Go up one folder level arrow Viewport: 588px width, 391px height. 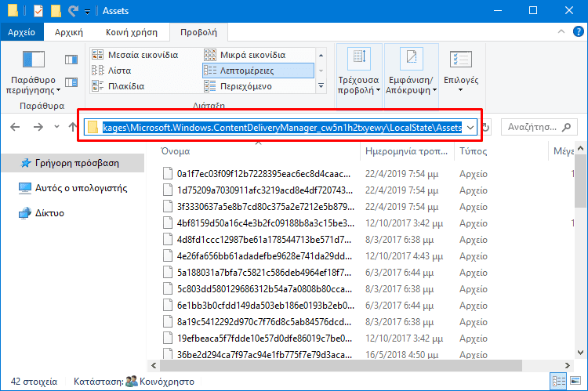[x=73, y=127]
